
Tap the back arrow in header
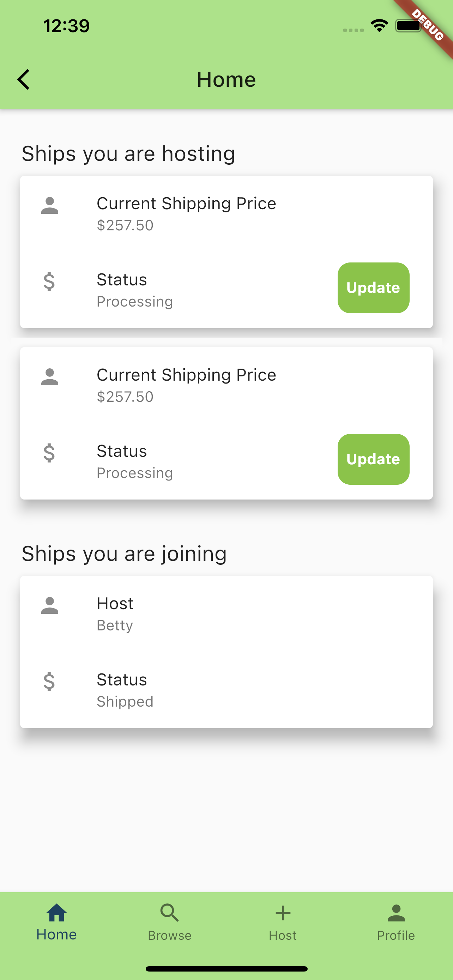24,79
